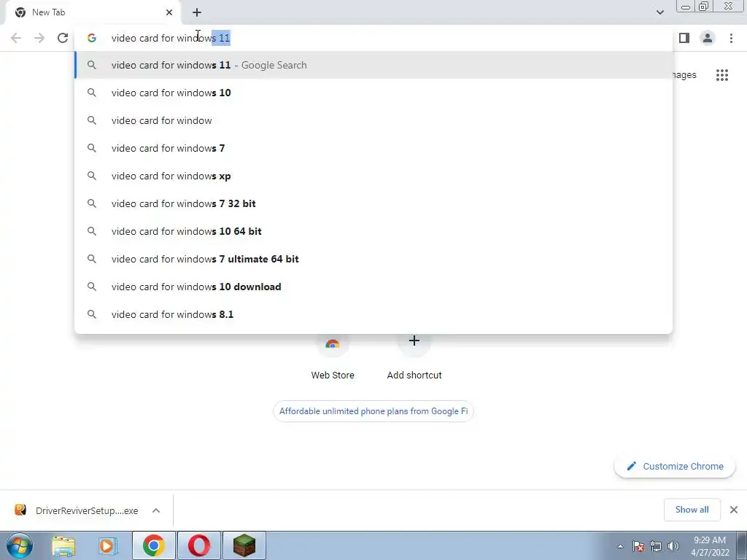
Task: Select suggestion 'video card for windows 11'
Action: click(373, 65)
